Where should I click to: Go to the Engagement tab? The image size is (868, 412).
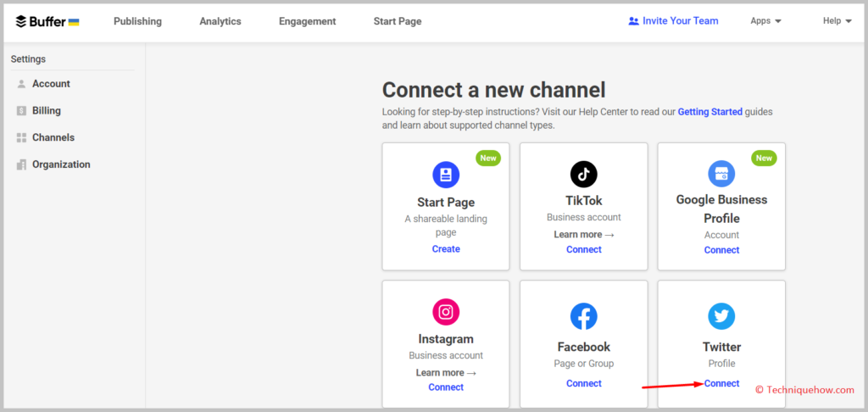click(307, 21)
